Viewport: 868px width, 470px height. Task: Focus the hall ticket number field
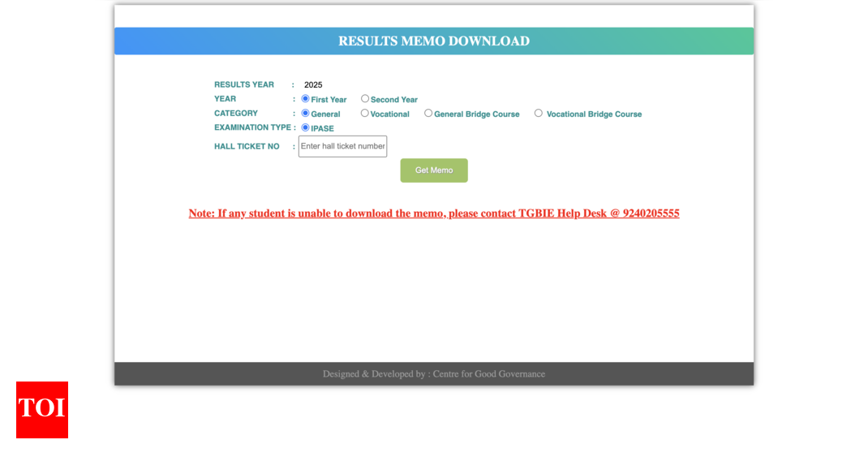(342, 146)
